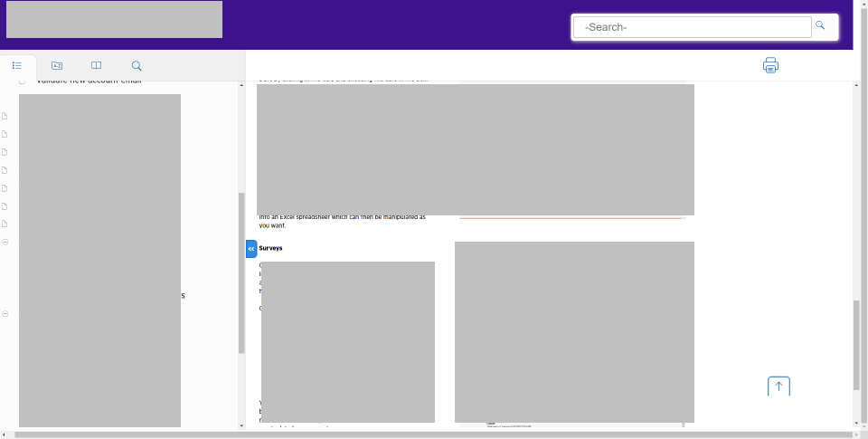Screen dimensions: 868x439
Task: Collapse the sidebar with the « button
Action: [x=251, y=249]
